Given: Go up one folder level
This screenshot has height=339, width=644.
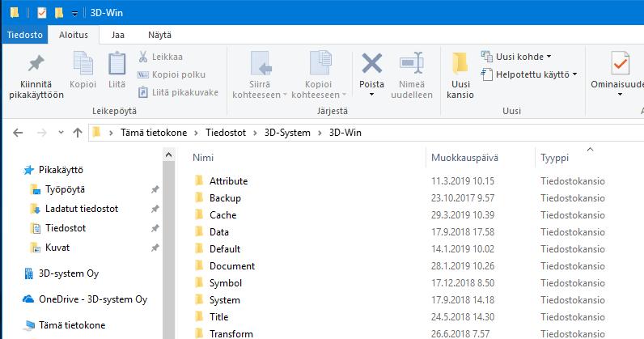Looking at the screenshot, I should (78, 133).
